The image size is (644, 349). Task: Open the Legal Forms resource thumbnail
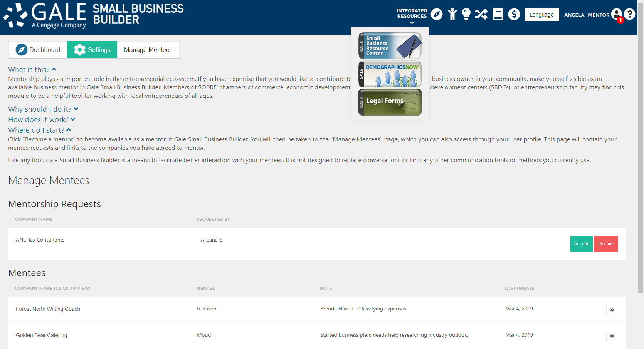point(390,102)
